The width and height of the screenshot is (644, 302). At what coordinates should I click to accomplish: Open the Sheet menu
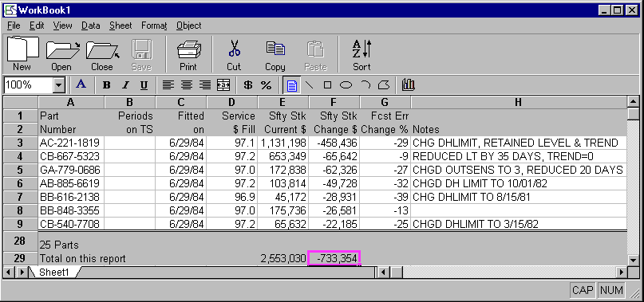point(121,25)
